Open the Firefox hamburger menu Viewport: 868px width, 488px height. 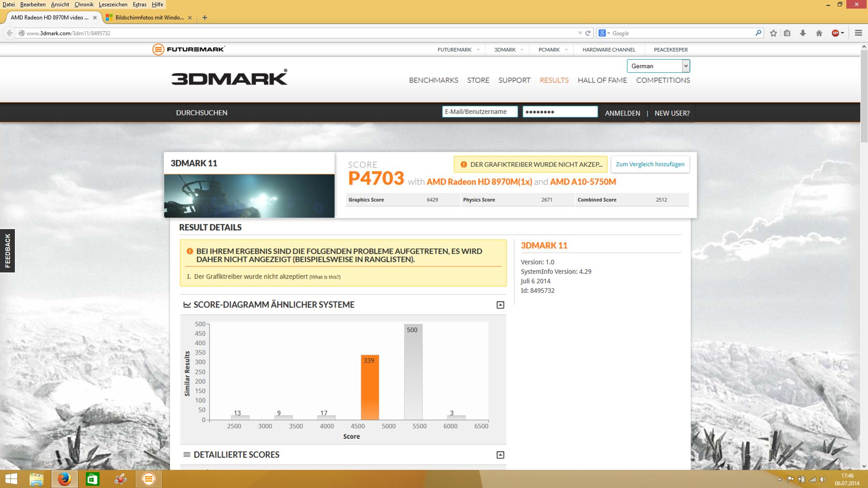[858, 33]
